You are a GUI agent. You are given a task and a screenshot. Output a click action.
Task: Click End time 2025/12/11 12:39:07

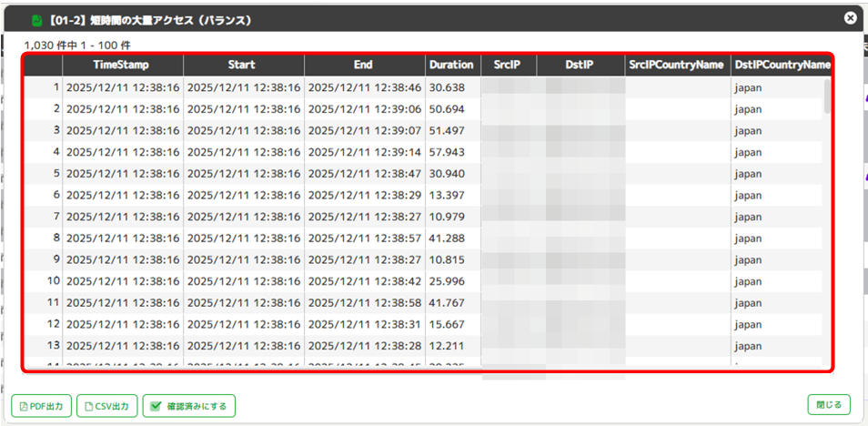coord(365,131)
